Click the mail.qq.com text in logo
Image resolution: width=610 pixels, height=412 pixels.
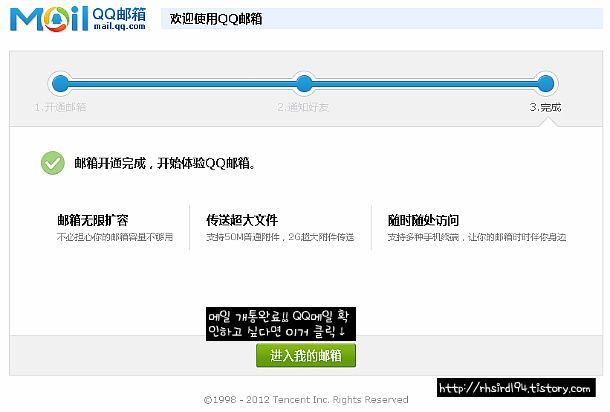(119, 26)
